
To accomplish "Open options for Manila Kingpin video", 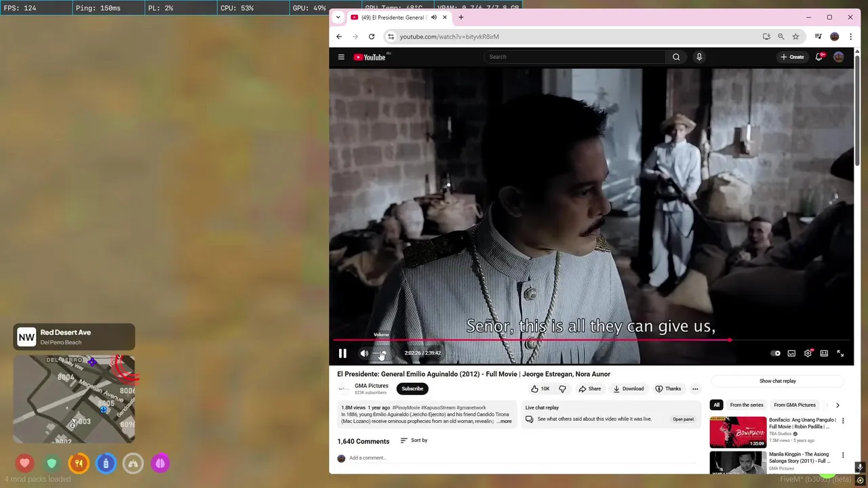I will point(843,455).
